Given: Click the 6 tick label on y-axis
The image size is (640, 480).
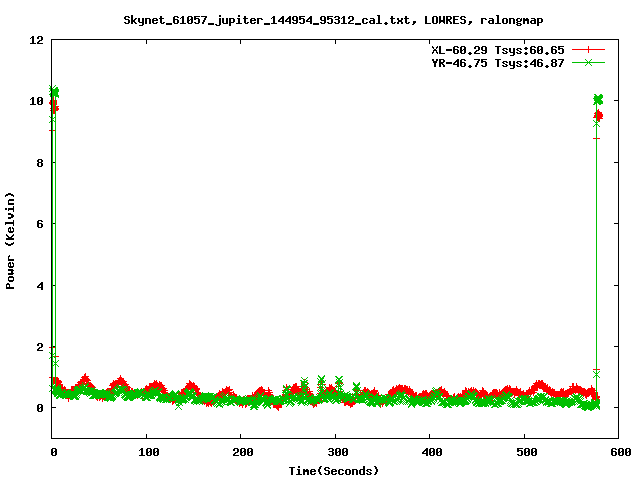Looking at the screenshot, I should click(40, 224).
